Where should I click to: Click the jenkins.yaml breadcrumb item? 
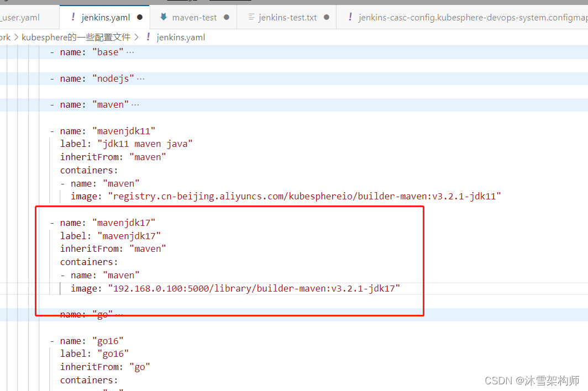pos(181,38)
